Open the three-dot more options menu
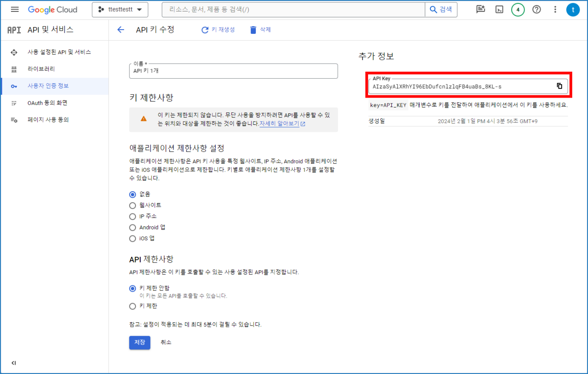Viewport: 588px width, 374px height. click(555, 9)
